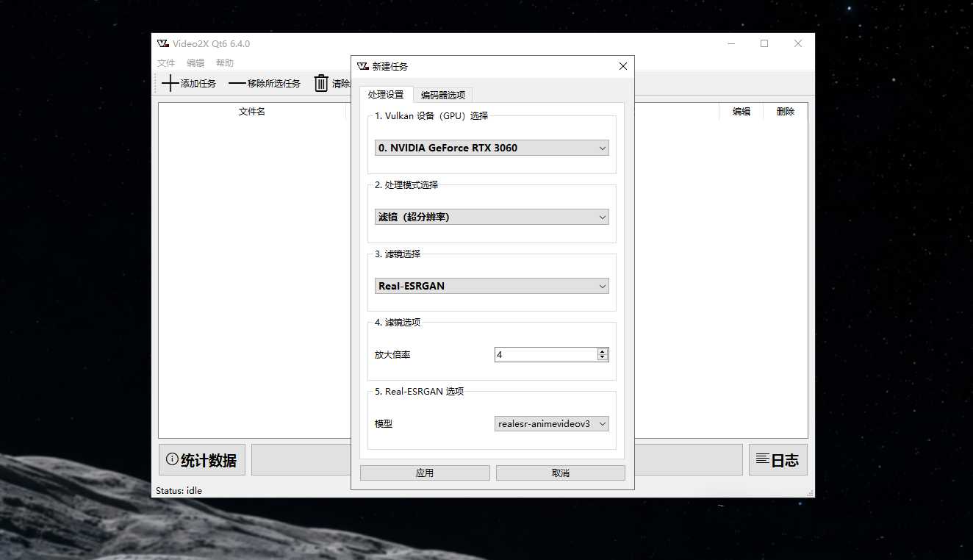Switch to the 编码器选项 tab
973x560 pixels.
442,95
